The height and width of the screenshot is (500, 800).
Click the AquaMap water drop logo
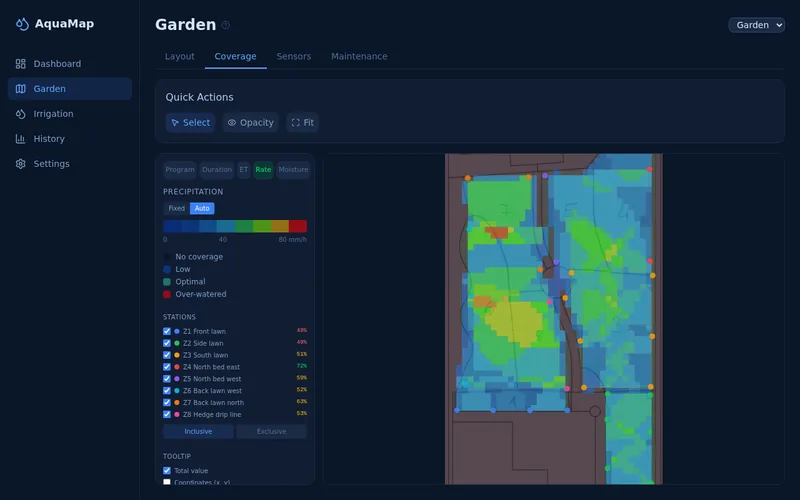(x=22, y=24)
